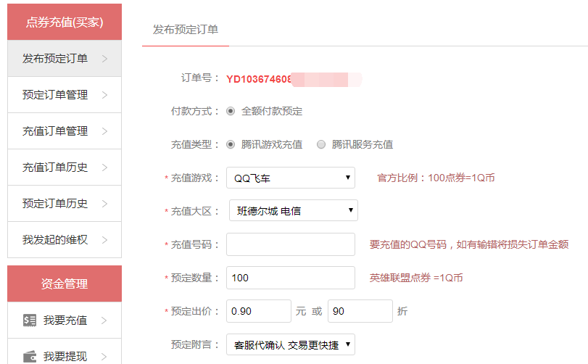The image size is (588, 364).
Task: Switch to the 发布预定订单 tab header
Action: coord(186,30)
